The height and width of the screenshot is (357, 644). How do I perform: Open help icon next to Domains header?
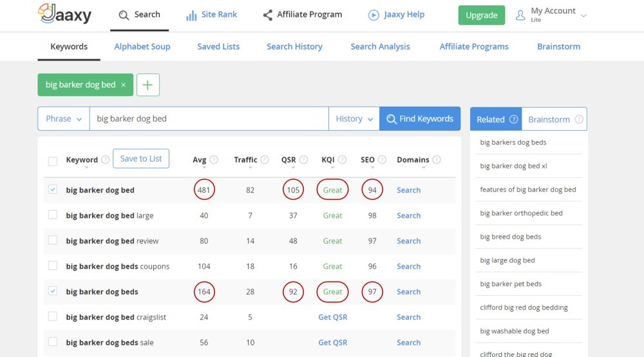coord(437,159)
